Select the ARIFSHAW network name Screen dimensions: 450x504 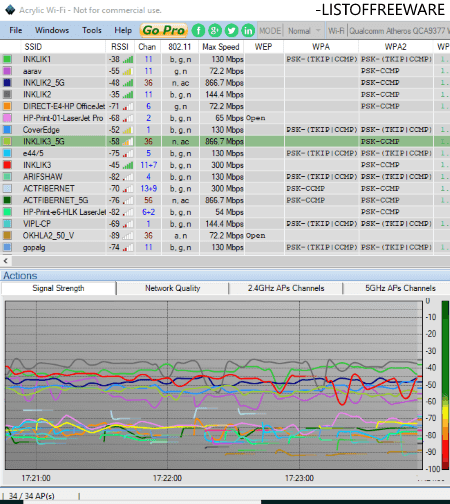point(43,177)
